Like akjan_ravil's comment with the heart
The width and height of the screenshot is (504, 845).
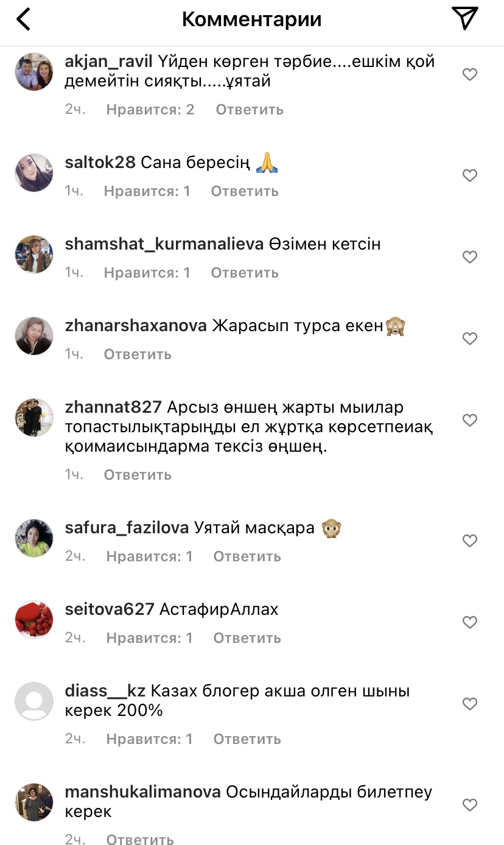click(x=470, y=74)
